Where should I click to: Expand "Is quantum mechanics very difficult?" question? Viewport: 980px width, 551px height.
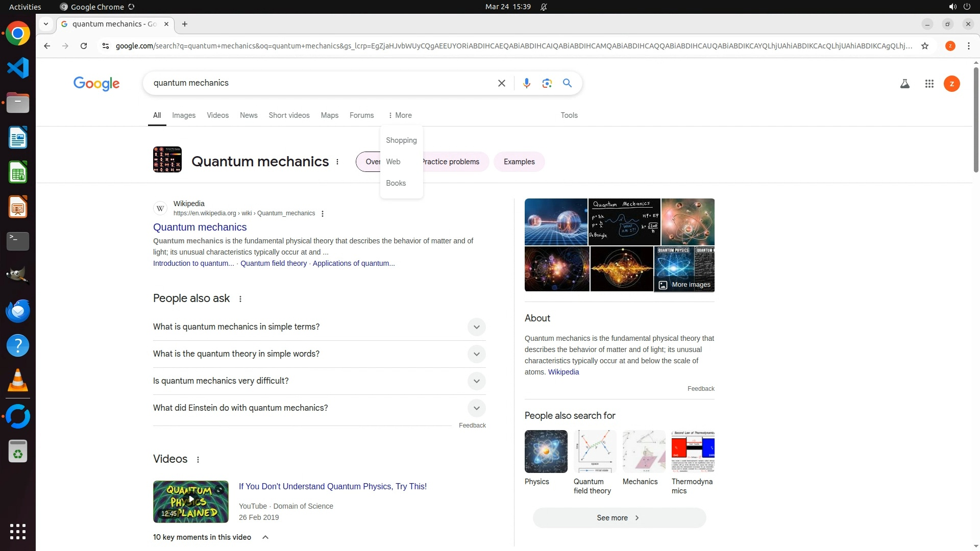tap(476, 381)
